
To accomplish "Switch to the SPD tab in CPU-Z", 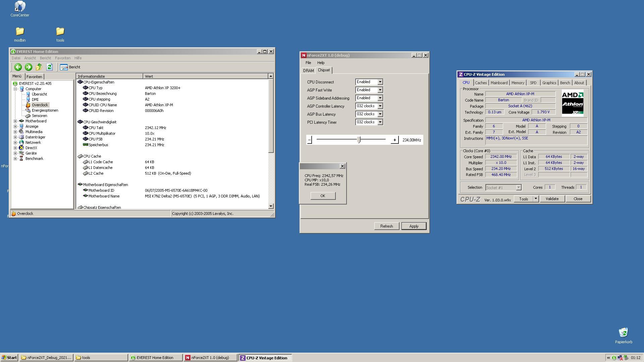I will tap(533, 83).
